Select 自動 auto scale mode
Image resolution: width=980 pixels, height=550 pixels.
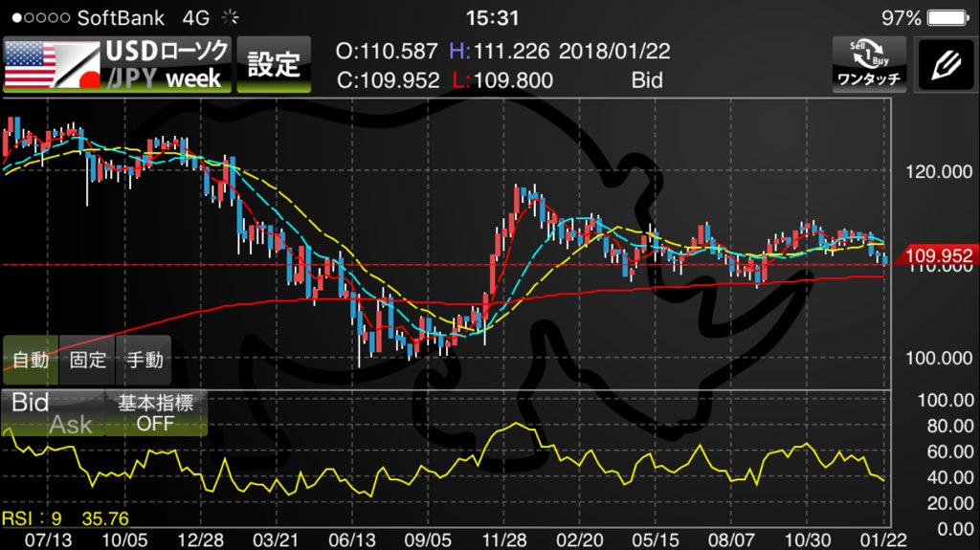[x=31, y=360]
